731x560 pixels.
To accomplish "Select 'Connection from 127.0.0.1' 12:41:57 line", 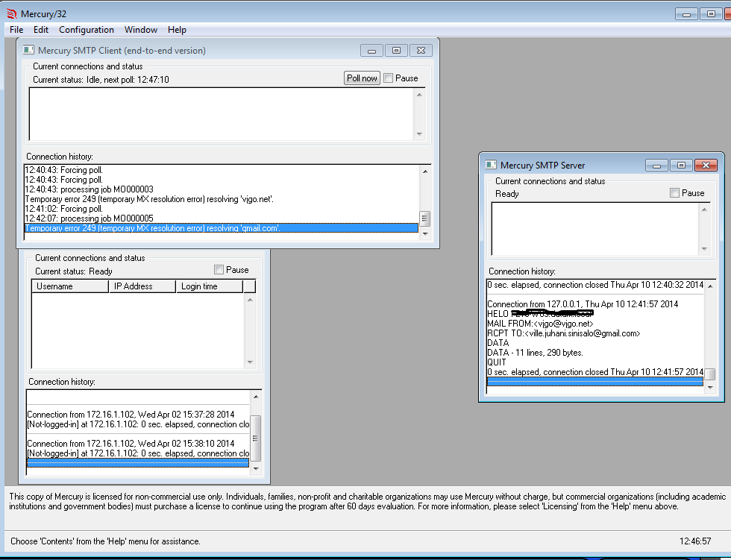I will 595,303.
